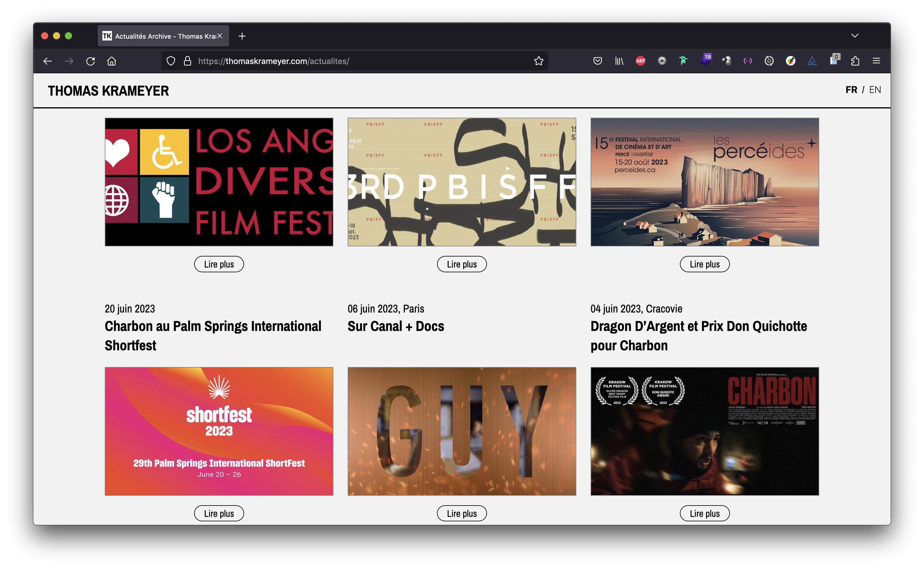The width and height of the screenshot is (924, 569).
Task: Click the date 04 juin 2023, Cracovie
Action: coord(636,309)
